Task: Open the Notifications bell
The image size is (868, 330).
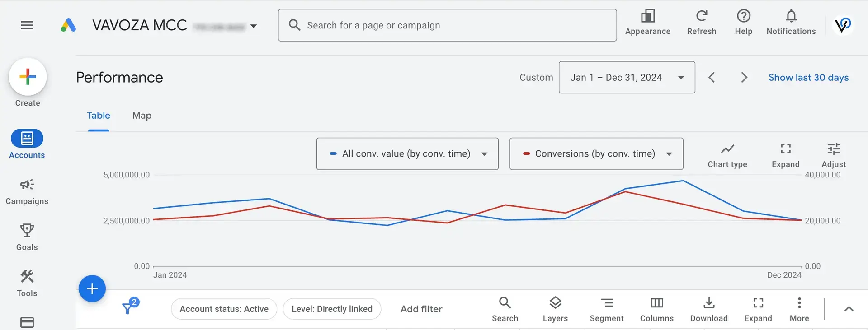Action: pyautogui.click(x=791, y=17)
